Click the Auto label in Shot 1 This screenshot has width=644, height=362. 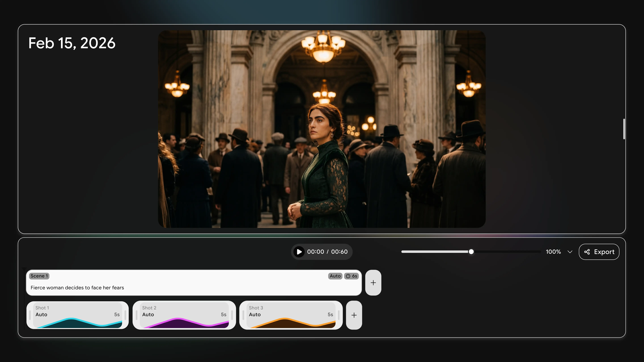click(41, 315)
